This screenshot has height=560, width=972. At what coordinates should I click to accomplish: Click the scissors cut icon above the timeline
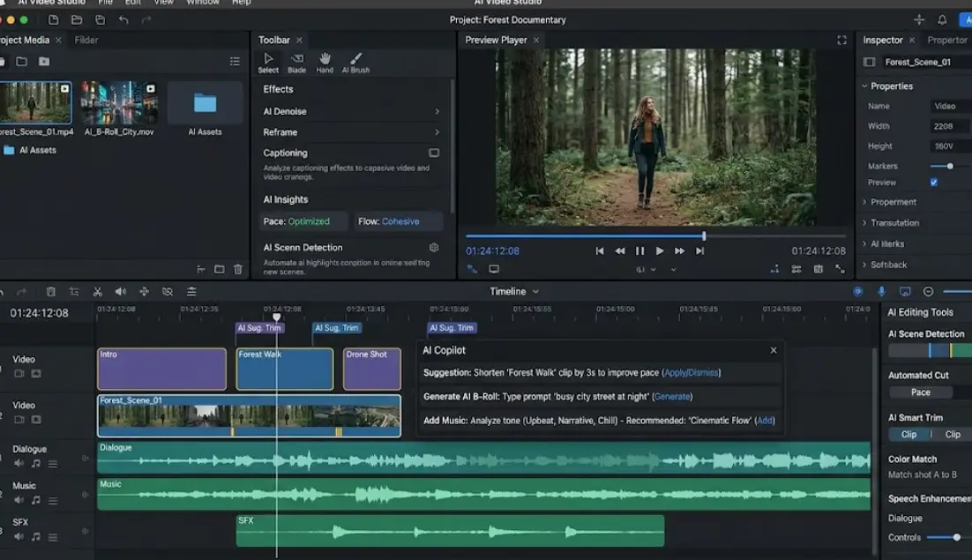click(98, 291)
